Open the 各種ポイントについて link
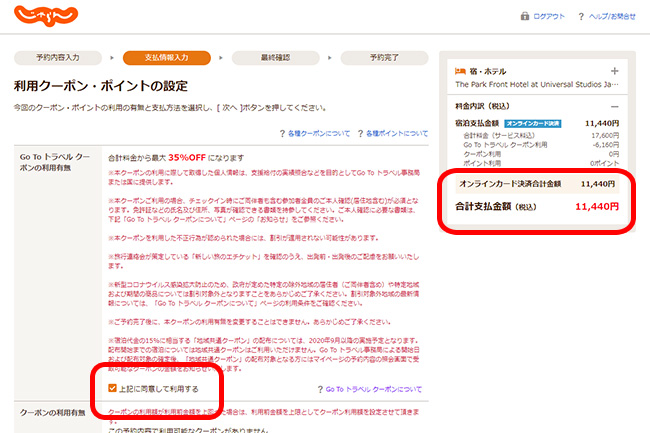The height and width of the screenshot is (433, 650). (x=398, y=132)
